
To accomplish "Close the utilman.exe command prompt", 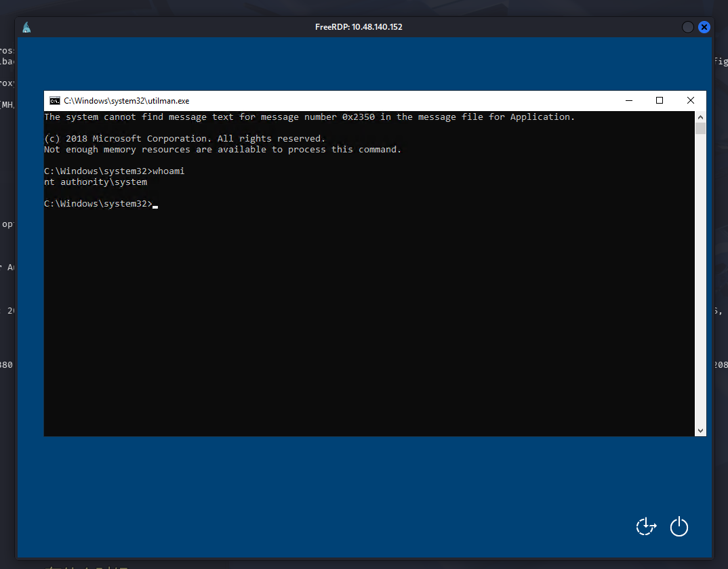I will tap(690, 100).
